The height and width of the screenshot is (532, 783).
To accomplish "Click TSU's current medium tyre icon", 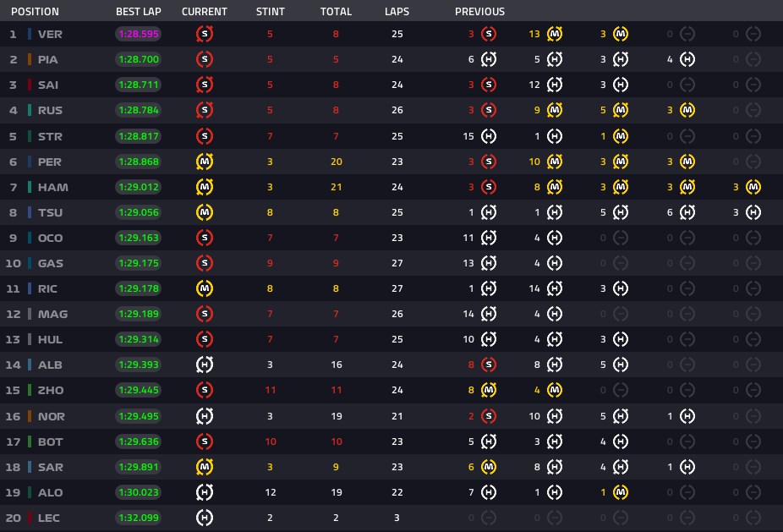I will (x=205, y=212).
